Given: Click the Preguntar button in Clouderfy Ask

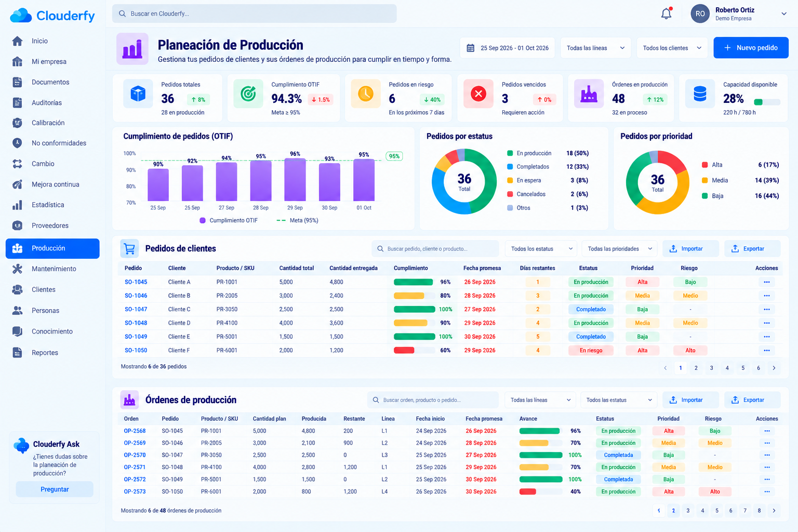Looking at the screenshot, I should pos(55,489).
